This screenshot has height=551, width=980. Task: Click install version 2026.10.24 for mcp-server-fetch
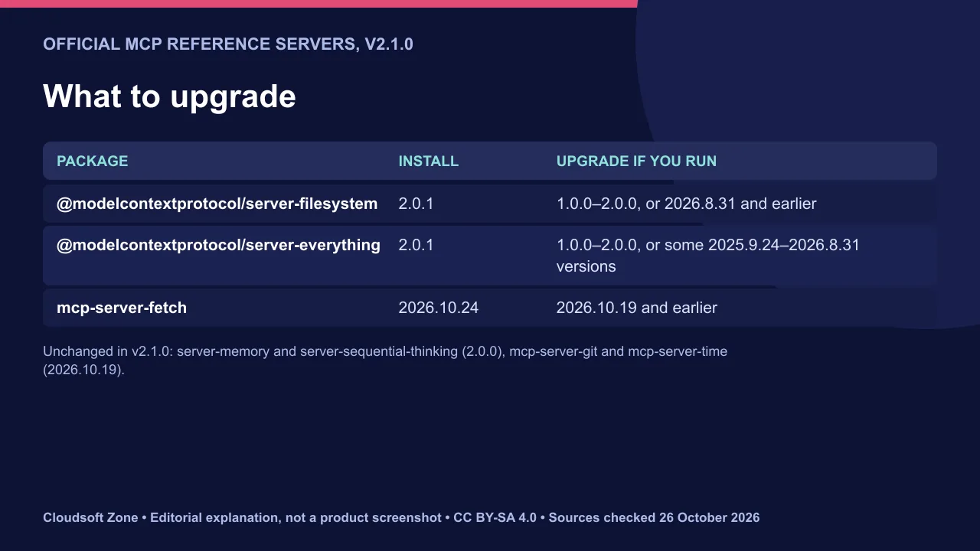click(439, 308)
